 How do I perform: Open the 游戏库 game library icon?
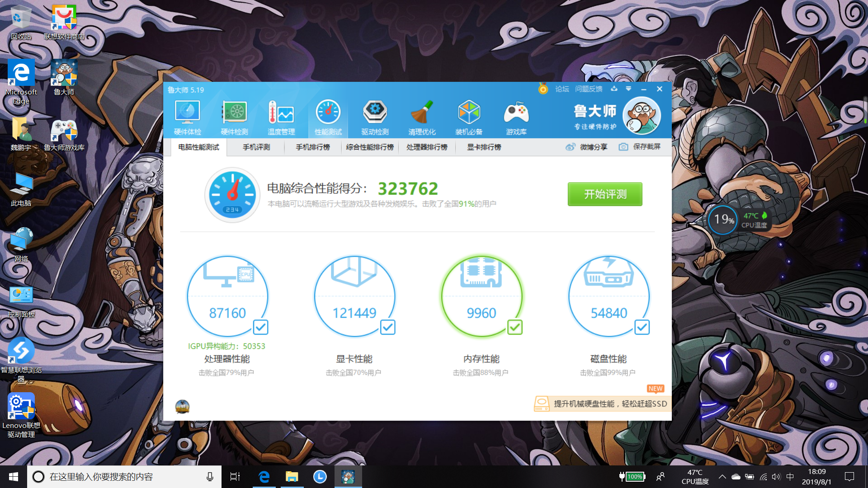pos(516,117)
